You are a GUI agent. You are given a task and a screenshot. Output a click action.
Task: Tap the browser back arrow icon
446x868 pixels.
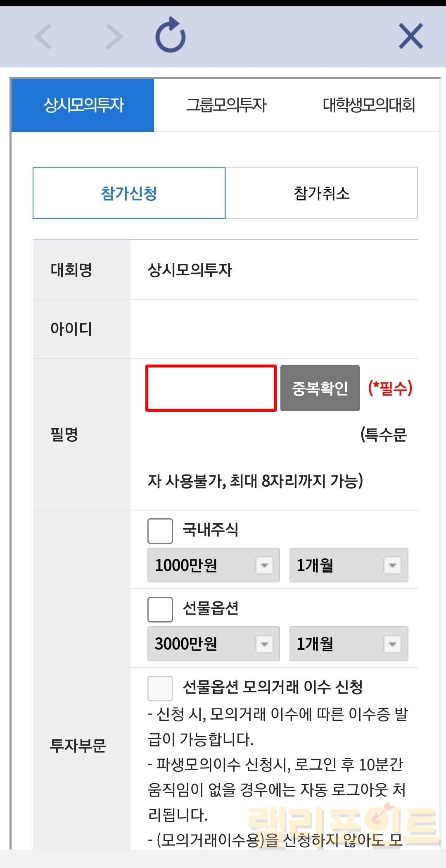[43, 37]
